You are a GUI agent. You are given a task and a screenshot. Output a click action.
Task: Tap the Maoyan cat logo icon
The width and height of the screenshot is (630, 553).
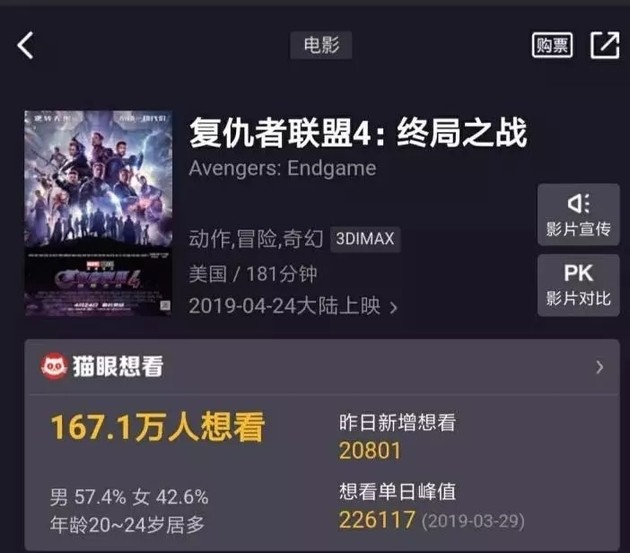click(x=53, y=366)
